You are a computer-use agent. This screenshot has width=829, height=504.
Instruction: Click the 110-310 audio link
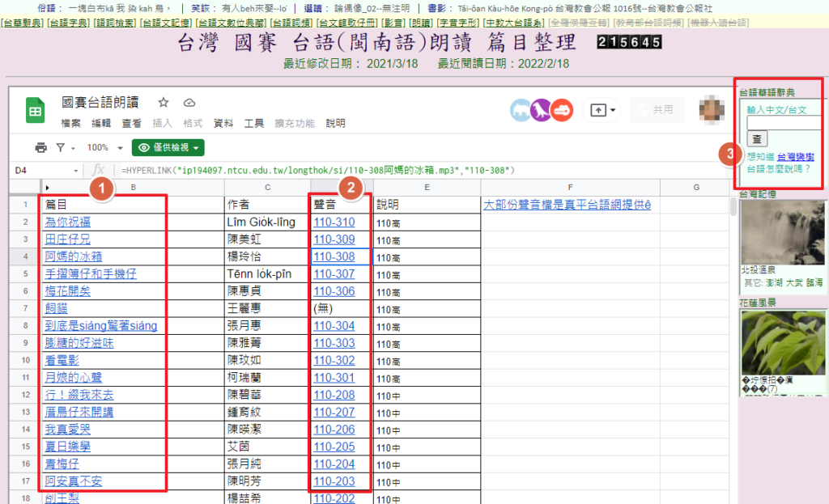tap(334, 222)
